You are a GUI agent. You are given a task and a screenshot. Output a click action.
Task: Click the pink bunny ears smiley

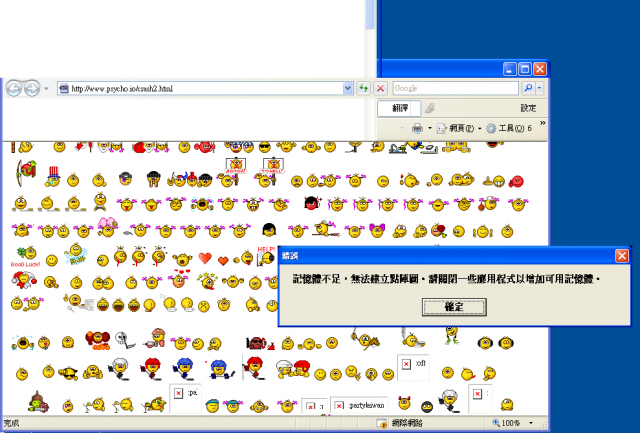[107, 227]
